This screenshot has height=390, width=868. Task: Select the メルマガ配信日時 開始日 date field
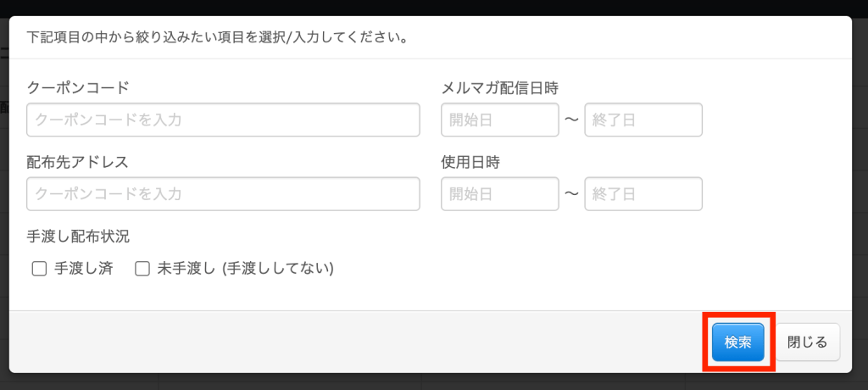click(x=499, y=120)
